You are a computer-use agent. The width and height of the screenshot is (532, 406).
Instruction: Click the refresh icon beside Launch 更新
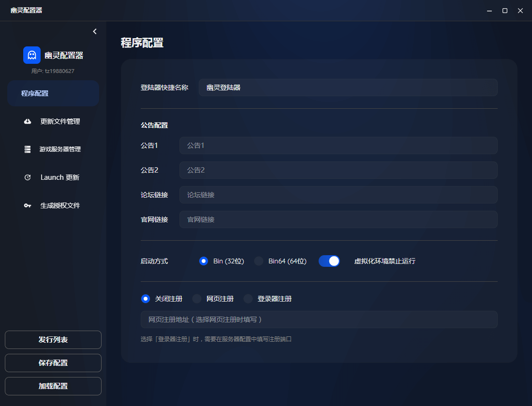click(28, 177)
